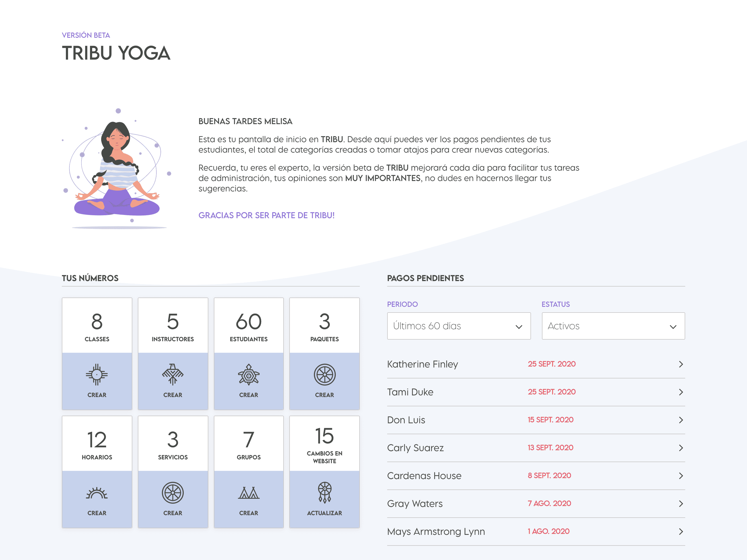The width and height of the screenshot is (747, 560).
Task: Expand Mays Armstrong Lynn's payment details
Action: point(681,531)
